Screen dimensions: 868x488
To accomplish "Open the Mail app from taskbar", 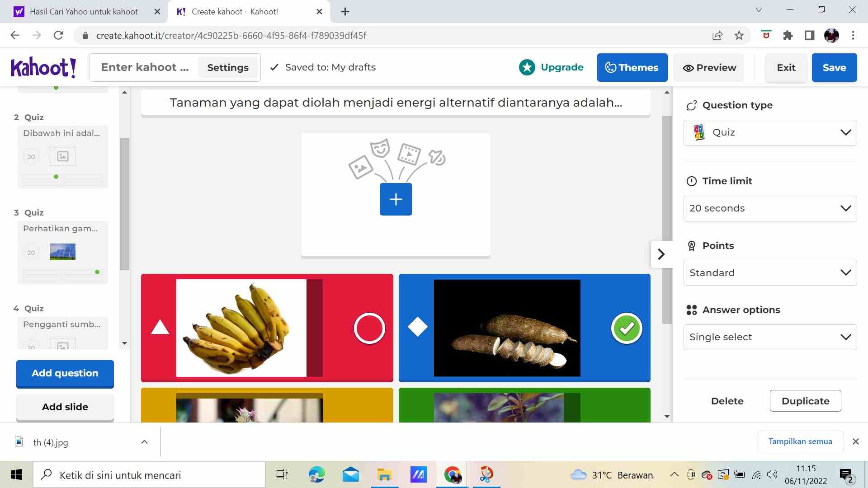I will pos(351,475).
